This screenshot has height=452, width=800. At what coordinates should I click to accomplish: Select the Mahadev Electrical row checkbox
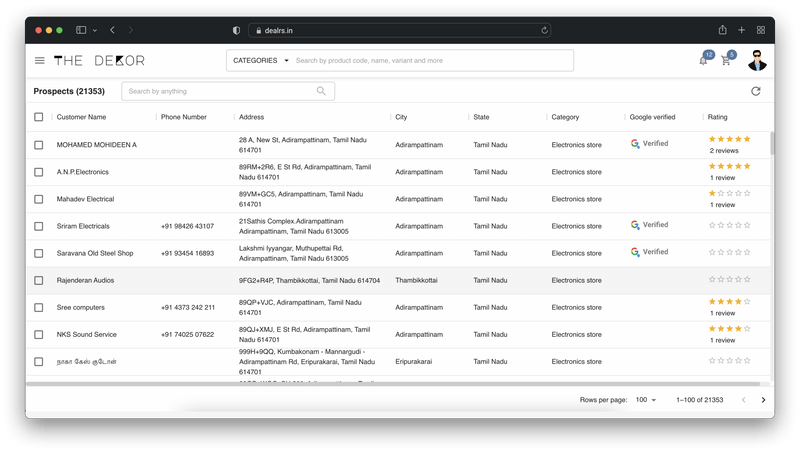[x=39, y=199]
